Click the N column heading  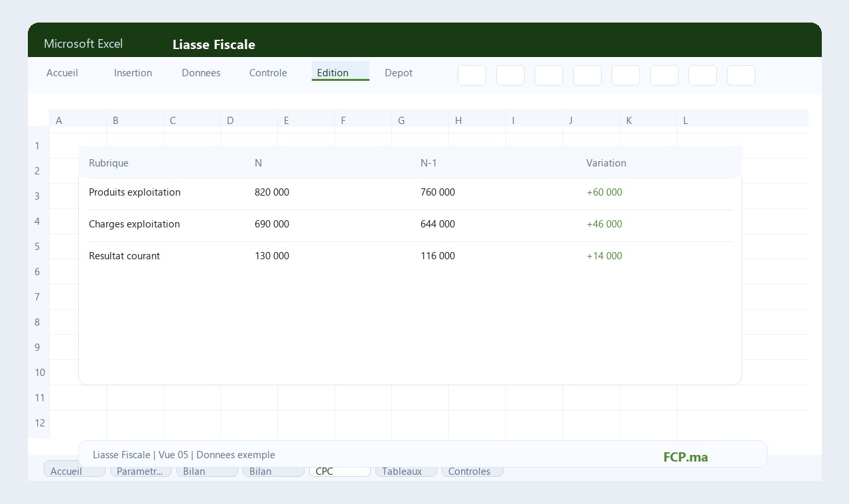tap(258, 163)
